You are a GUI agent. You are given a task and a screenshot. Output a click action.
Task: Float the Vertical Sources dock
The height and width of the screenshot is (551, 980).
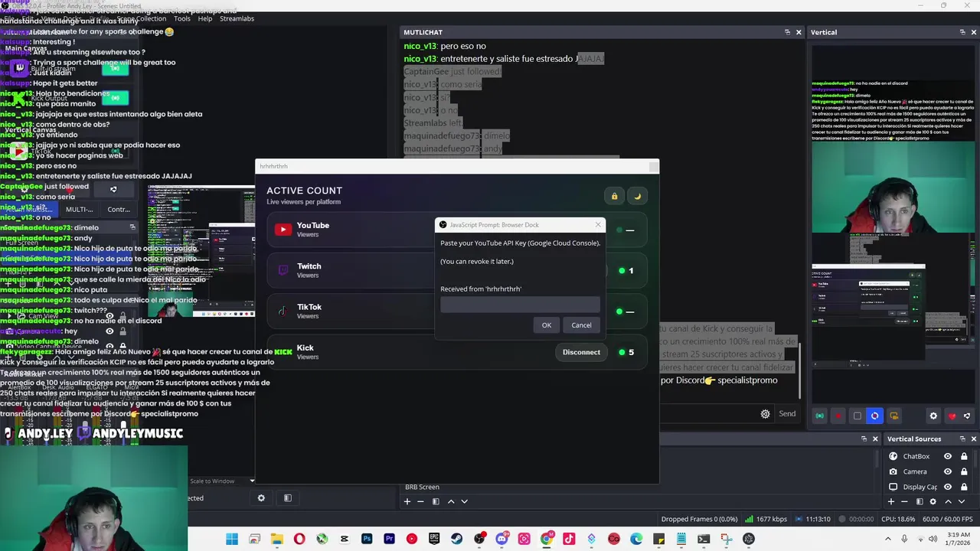[x=962, y=439]
